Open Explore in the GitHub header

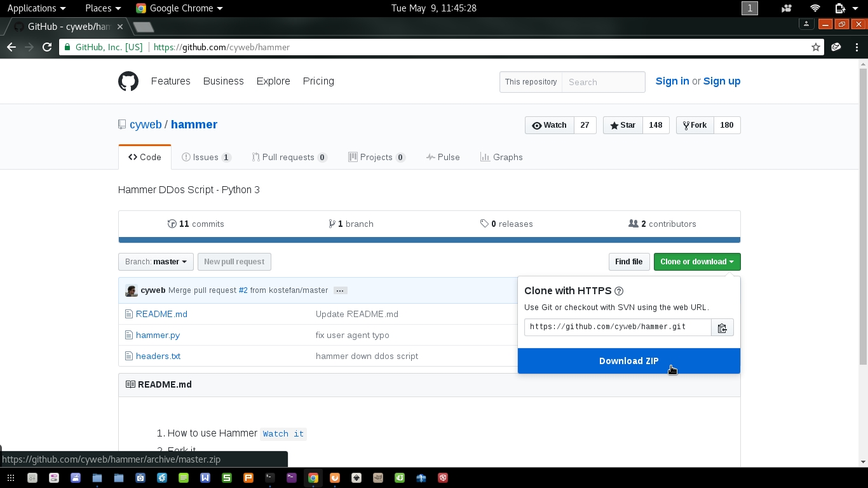point(273,81)
